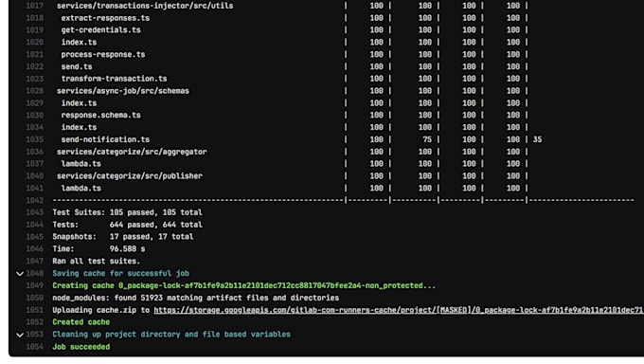Image resolution: width=644 pixels, height=364 pixels.
Task: Click the 'process-response.ts' file name
Action: click(103, 54)
